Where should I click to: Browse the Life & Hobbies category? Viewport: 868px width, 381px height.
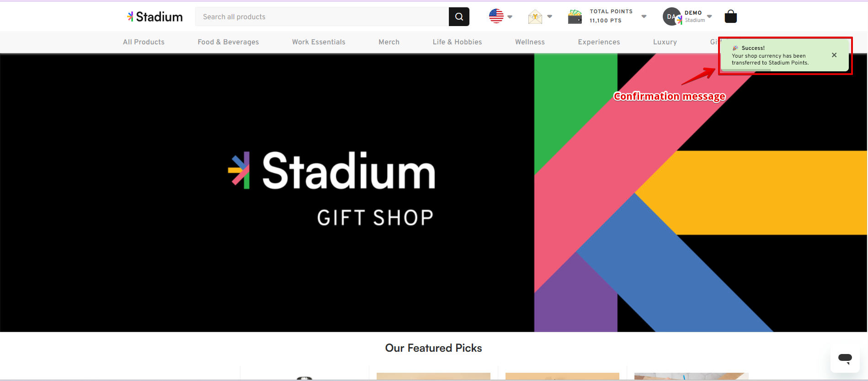click(457, 42)
